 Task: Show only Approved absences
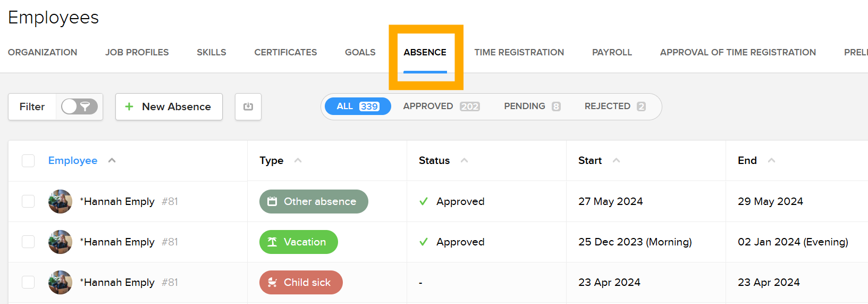click(441, 106)
